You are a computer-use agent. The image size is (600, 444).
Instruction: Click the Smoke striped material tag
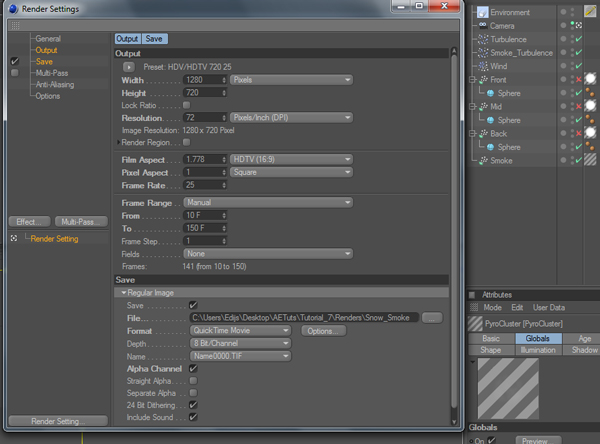coord(590,160)
